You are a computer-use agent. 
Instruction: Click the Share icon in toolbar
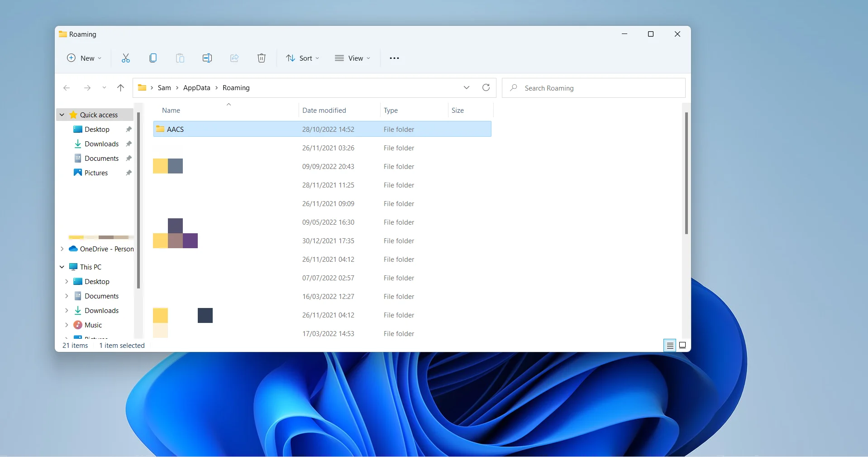(234, 58)
